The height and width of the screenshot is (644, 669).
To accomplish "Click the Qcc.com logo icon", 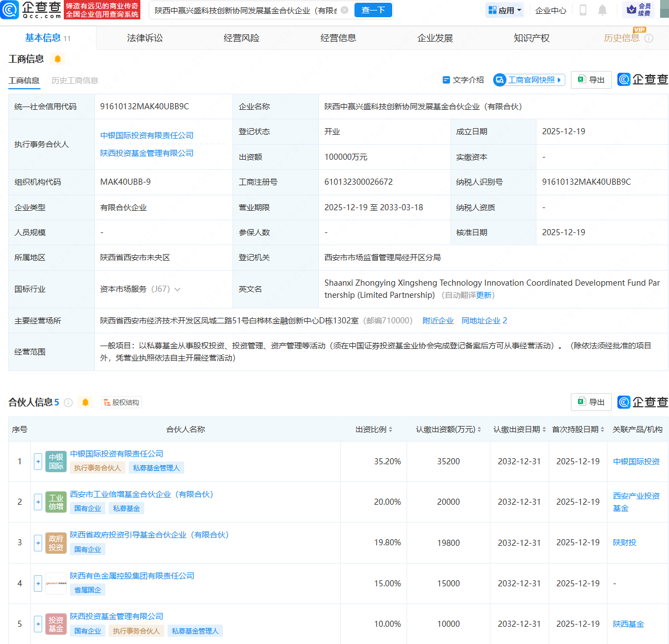I will click(10, 9).
